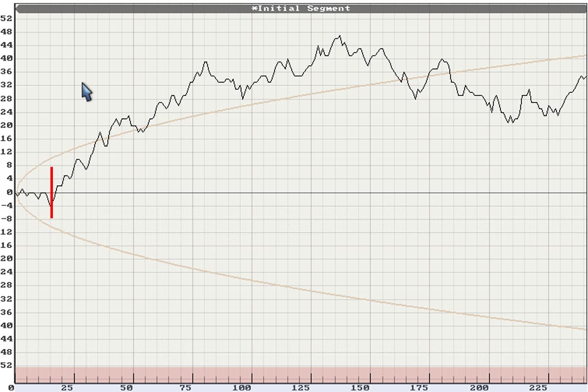Screen dimensions: 588x392
Task: Click the red vertical marker line
Action: 51,192
